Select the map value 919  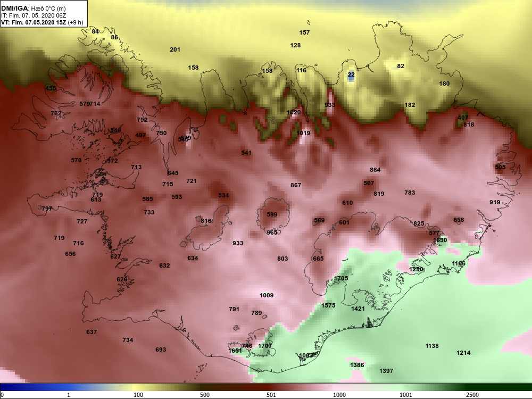tap(495, 202)
